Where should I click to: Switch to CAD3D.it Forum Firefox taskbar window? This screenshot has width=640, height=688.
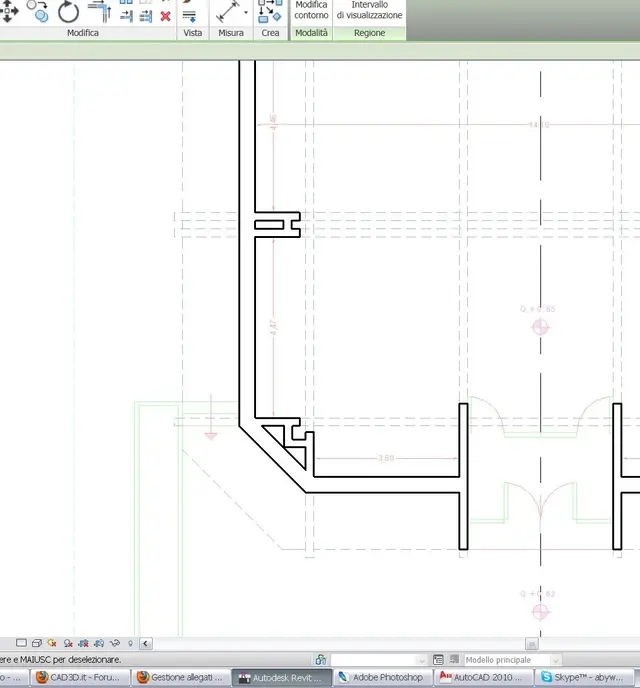[80, 677]
